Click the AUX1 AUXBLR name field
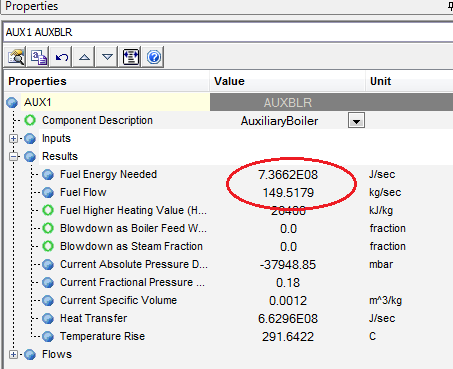The height and width of the screenshot is (369, 453). pos(228,32)
